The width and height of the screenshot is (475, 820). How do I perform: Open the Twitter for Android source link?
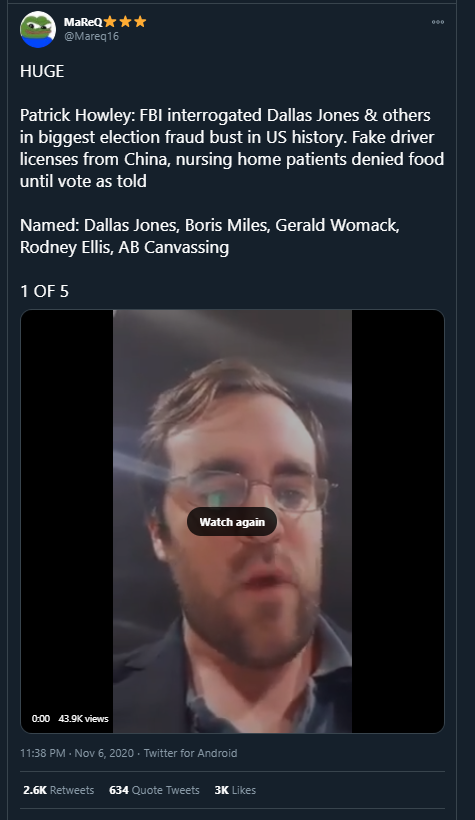click(190, 753)
